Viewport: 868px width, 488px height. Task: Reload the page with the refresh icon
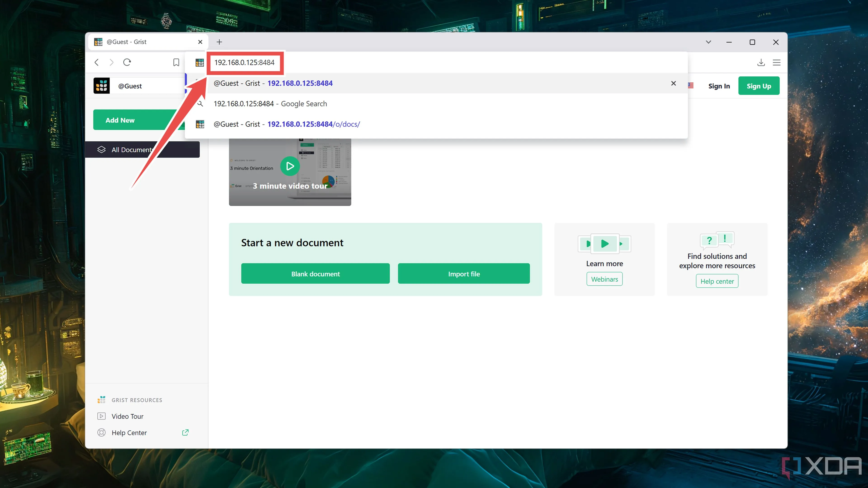point(127,62)
